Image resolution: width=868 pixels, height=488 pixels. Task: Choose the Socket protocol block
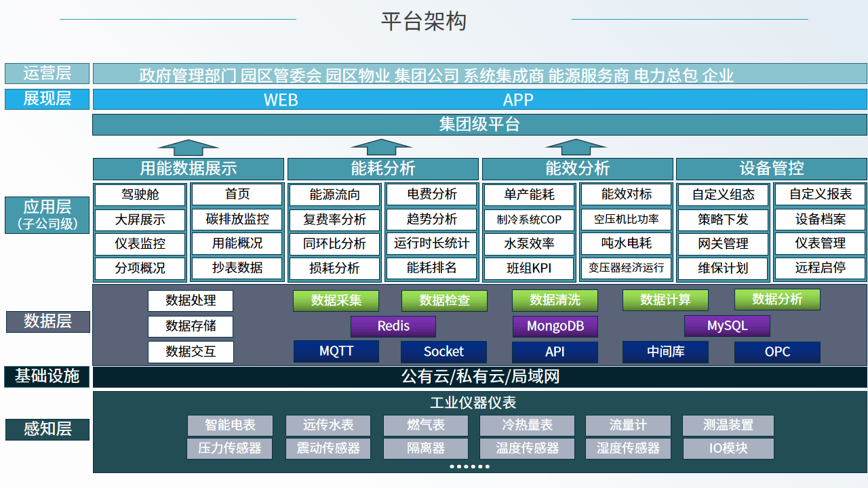click(443, 352)
